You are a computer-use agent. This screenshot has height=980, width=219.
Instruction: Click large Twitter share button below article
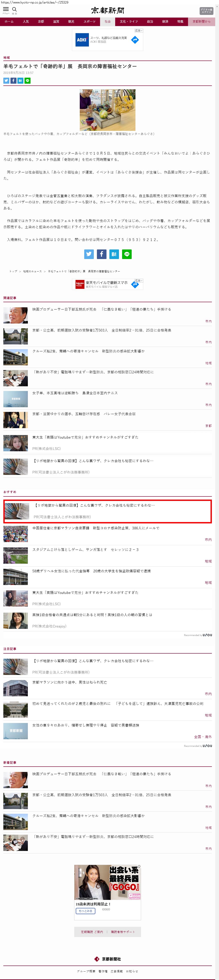[x=89, y=254]
